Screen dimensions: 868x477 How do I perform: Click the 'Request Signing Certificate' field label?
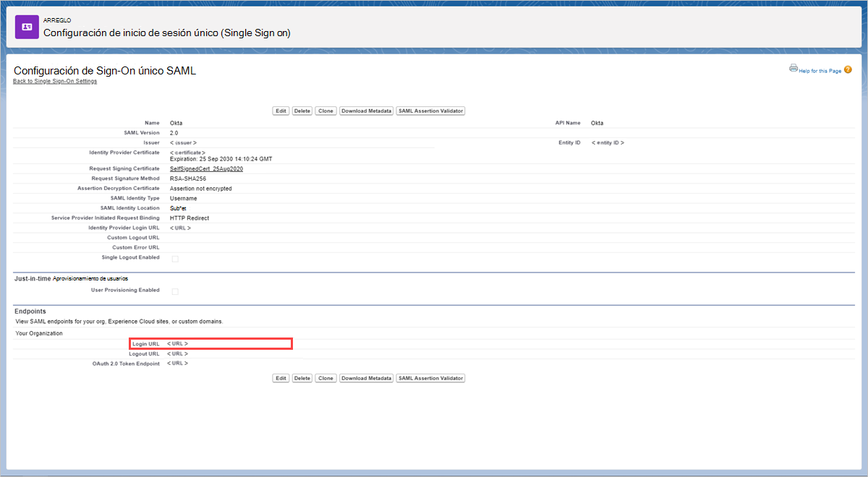(x=126, y=168)
